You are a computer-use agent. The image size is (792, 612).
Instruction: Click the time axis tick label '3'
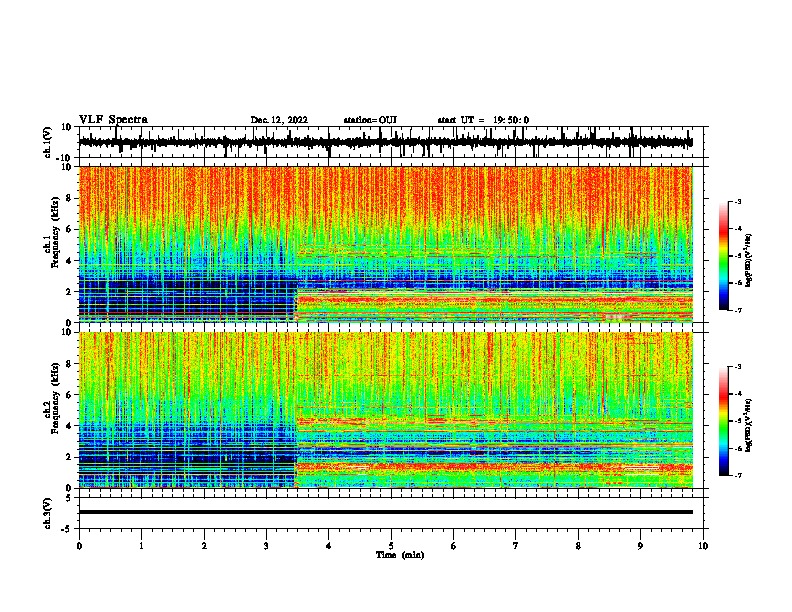266,546
